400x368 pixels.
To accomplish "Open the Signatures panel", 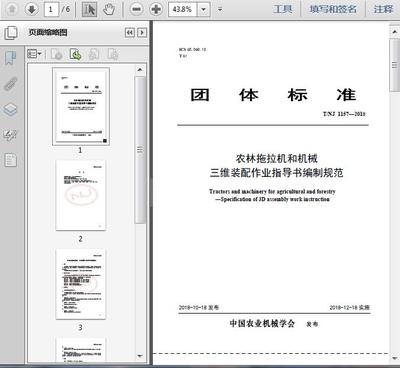I will point(10,135).
